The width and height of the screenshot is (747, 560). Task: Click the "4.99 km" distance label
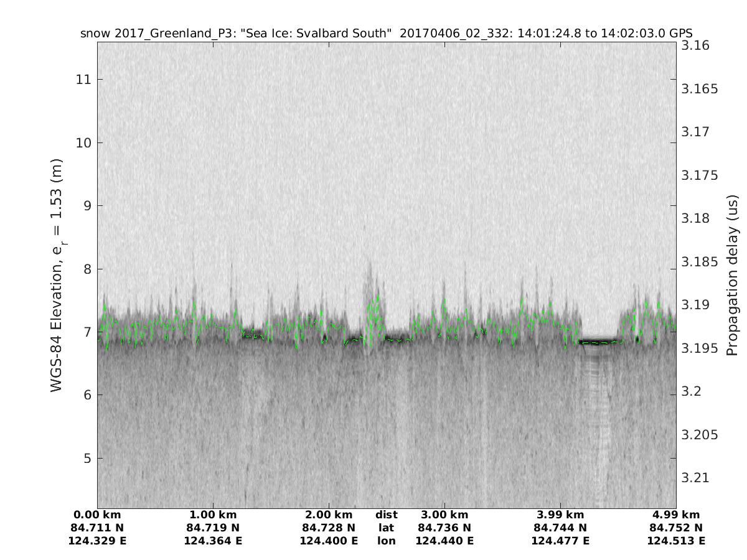(676, 515)
